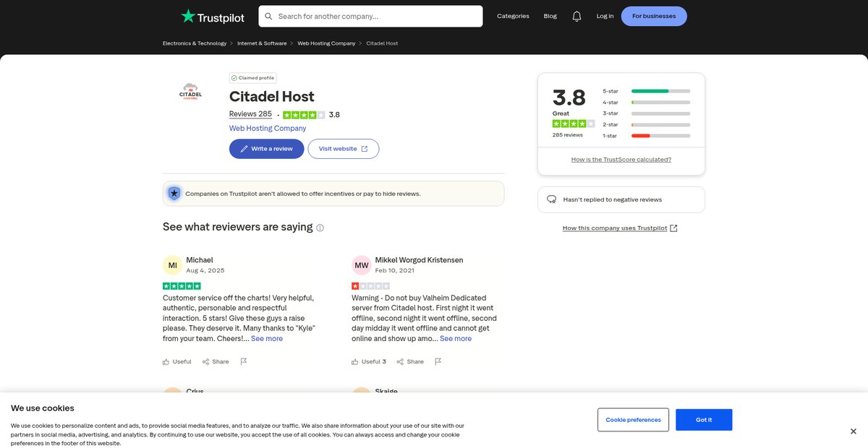Flag Michael's review

point(244,361)
